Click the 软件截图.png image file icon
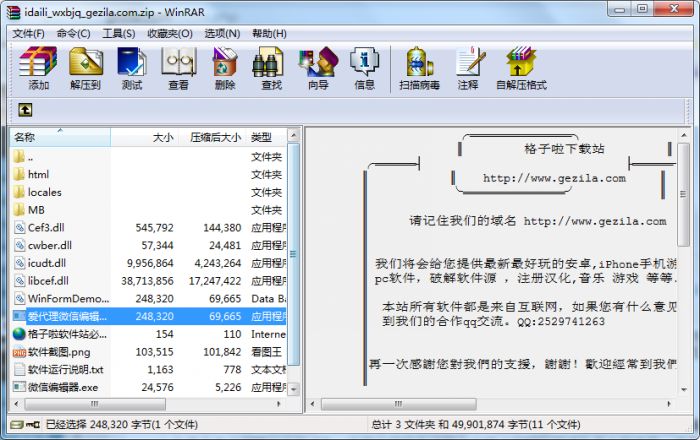The height and width of the screenshot is (440, 700). [19, 352]
